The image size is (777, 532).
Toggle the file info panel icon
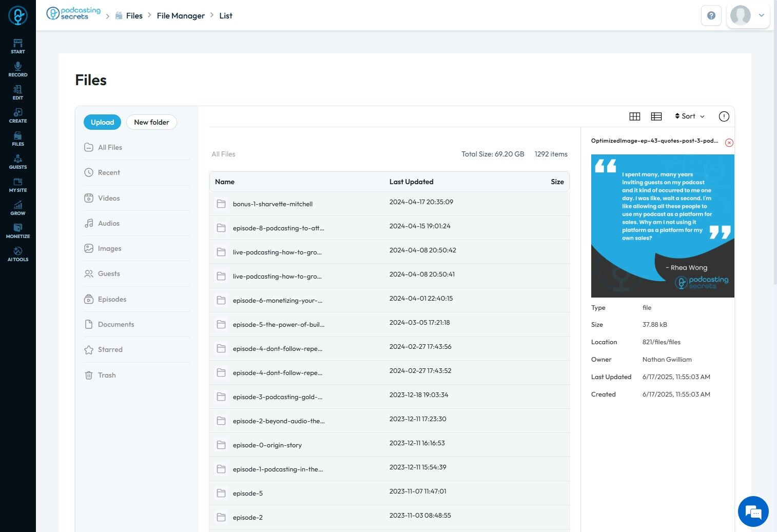[x=724, y=116]
